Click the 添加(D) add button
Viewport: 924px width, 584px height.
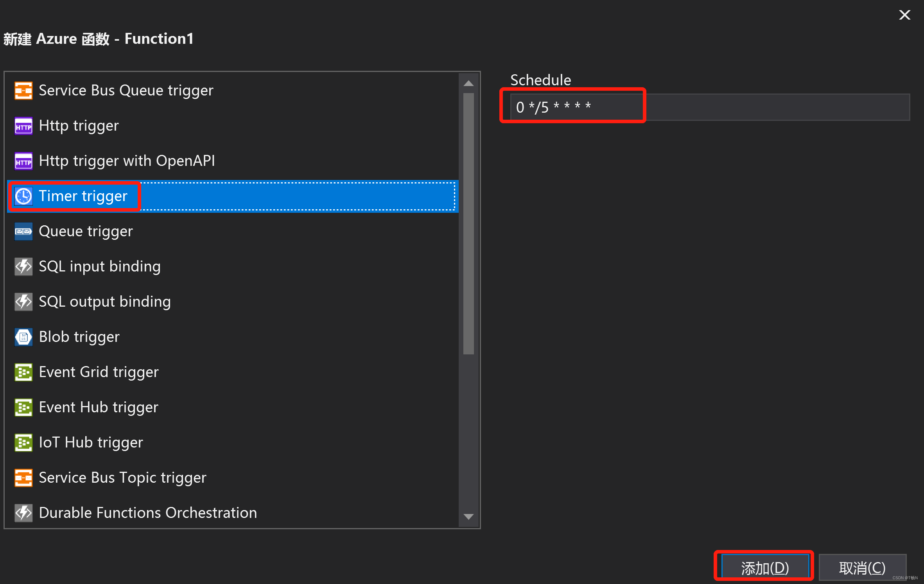click(x=765, y=568)
